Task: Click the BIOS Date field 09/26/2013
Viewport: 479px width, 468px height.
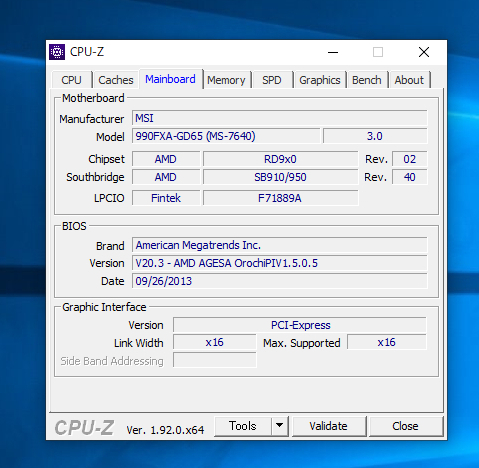Action: pos(280,281)
